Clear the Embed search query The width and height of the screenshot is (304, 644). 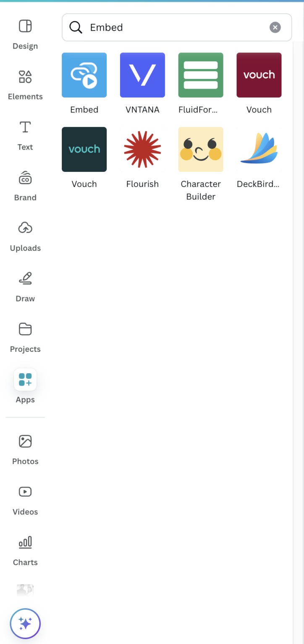click(275, 27)
